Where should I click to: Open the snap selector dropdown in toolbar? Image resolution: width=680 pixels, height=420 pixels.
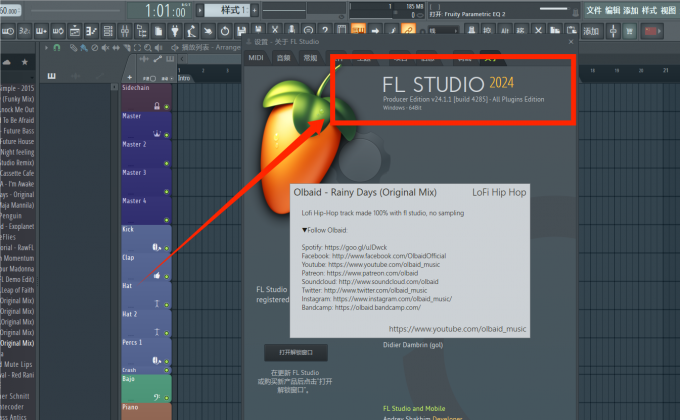tap(443, 31)
